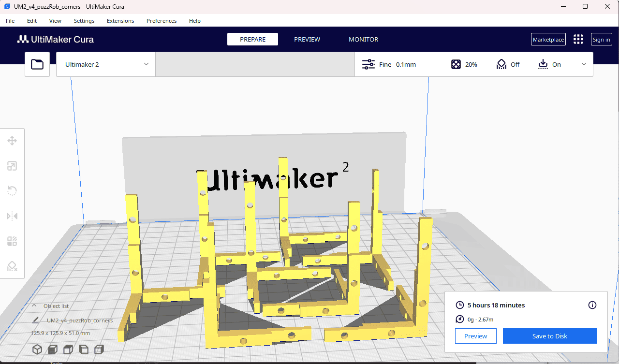This screenshot has width=619, height=364.
Task: Switch to left side view cube icon
Action: coord(84,349)
